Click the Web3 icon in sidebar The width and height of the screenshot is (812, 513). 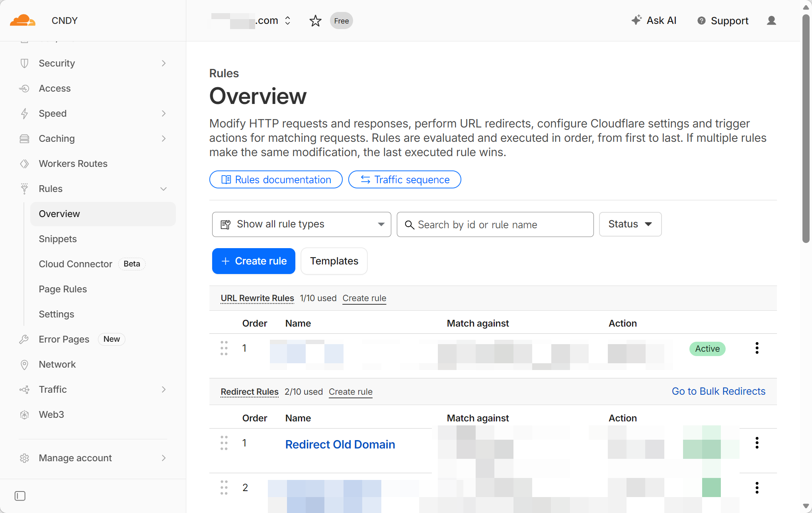pos(24,415)
